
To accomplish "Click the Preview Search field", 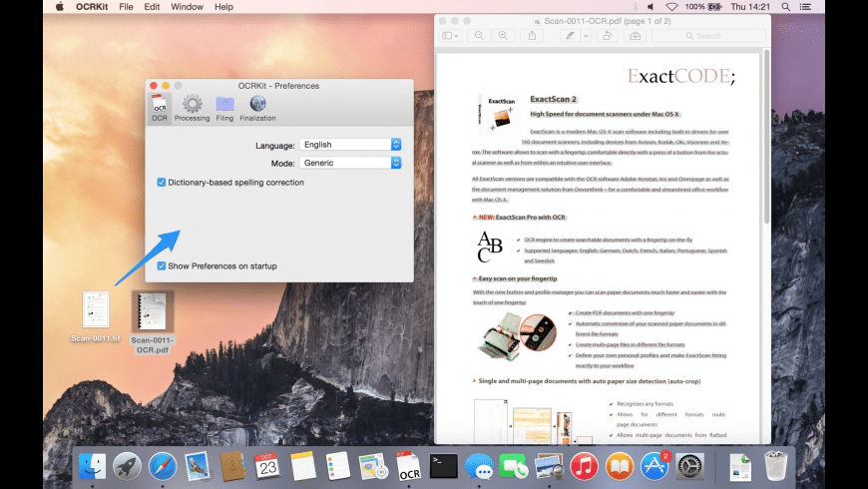I will [709, 36].
